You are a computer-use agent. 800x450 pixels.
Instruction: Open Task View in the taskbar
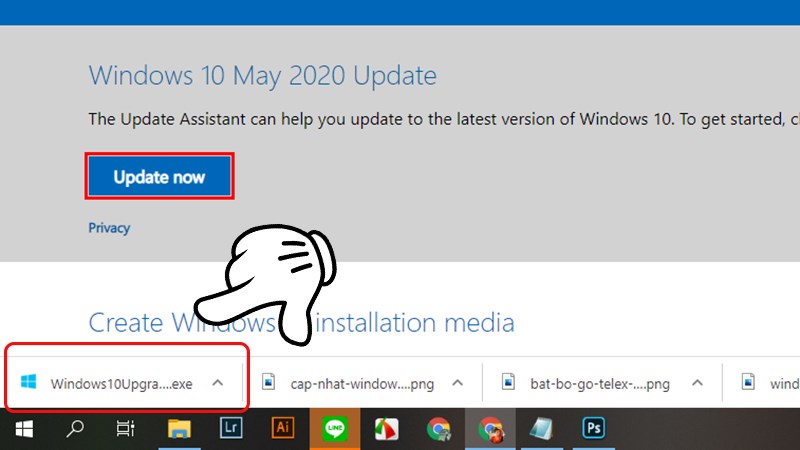126,429
